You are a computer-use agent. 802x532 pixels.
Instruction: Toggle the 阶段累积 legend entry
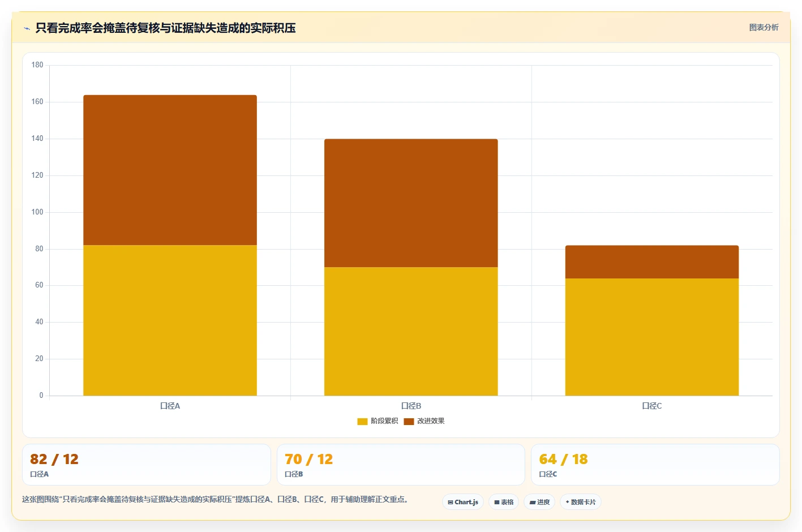point(378,421)
